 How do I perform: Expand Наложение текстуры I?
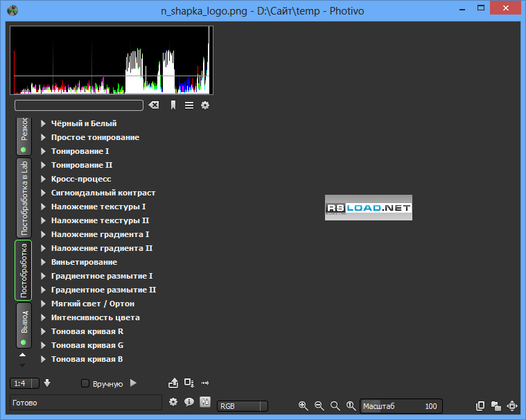[43, 207]
